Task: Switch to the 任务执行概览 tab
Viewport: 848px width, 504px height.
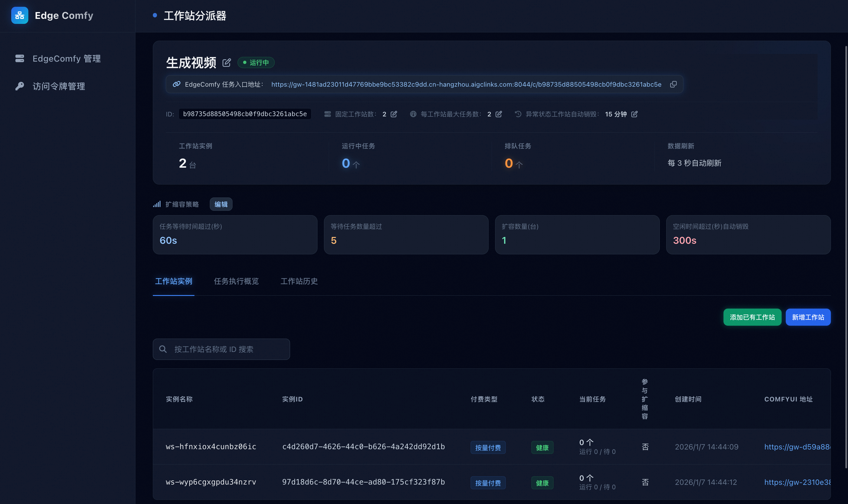Action: [x=236, y=281]
